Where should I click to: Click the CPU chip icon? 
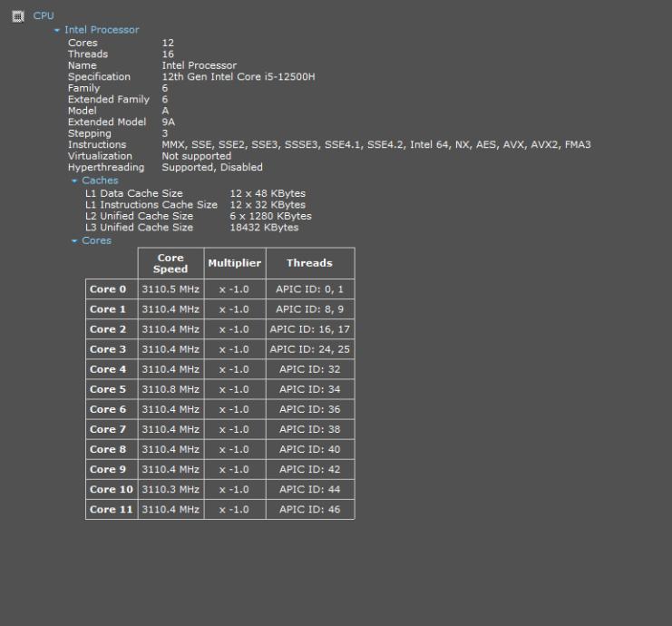pyautogui.click(x=17, y=16)
